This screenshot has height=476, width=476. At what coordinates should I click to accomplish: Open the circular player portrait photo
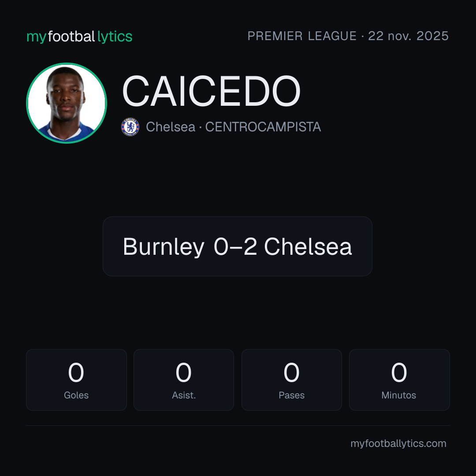[x=67, y=103]
